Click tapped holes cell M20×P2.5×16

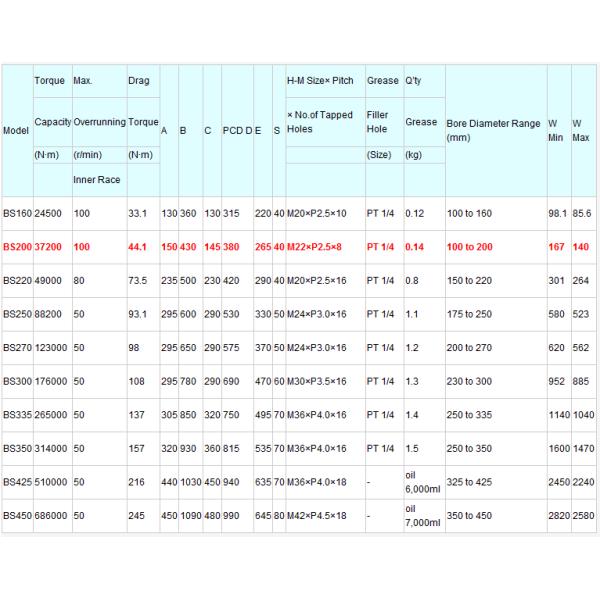(326, 280)
